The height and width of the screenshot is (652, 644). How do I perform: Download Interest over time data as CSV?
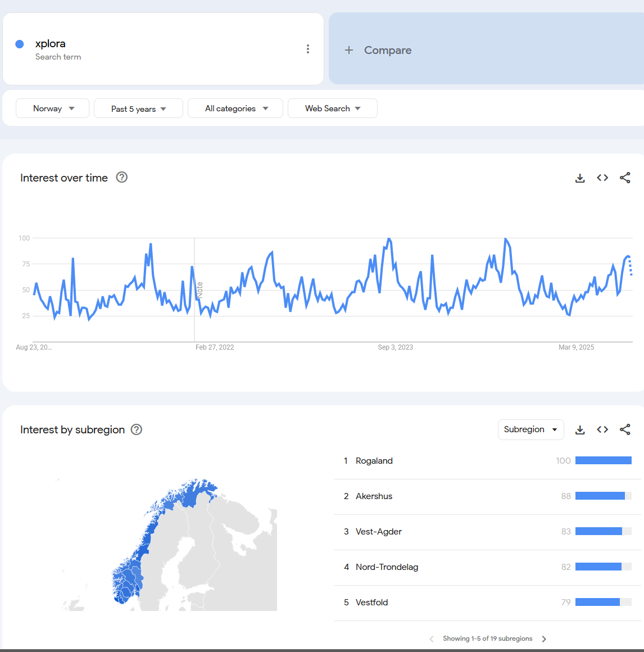580,178
